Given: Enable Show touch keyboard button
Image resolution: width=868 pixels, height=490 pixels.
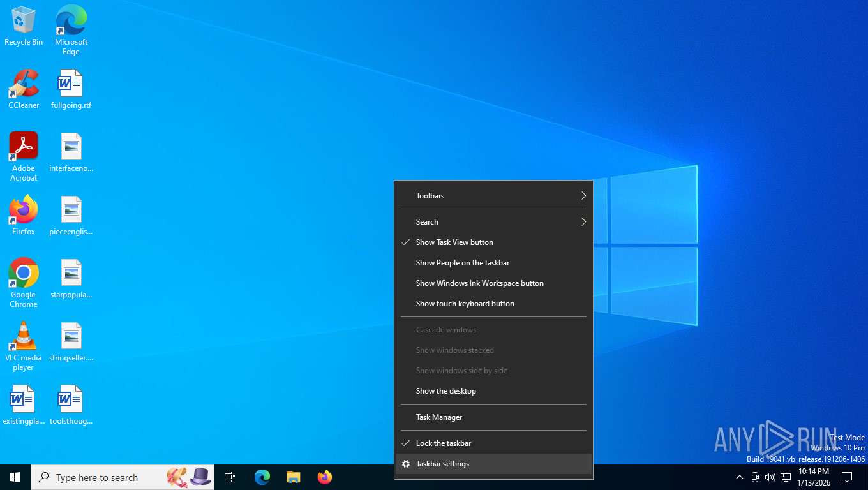Looking at the screenshot, I should (x=493, y=304).
